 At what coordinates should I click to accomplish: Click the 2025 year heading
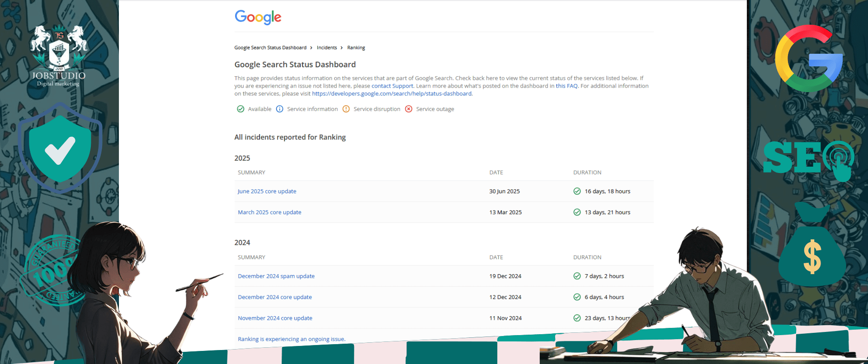point(242,158)
